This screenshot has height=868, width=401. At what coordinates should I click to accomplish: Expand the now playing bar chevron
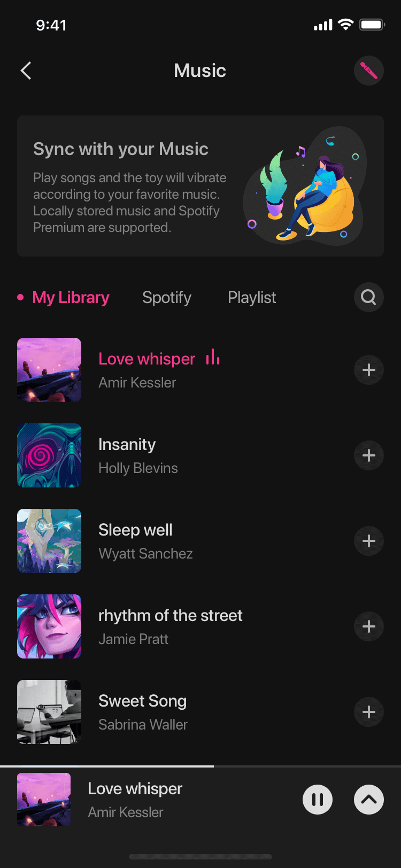click(368, 800)
